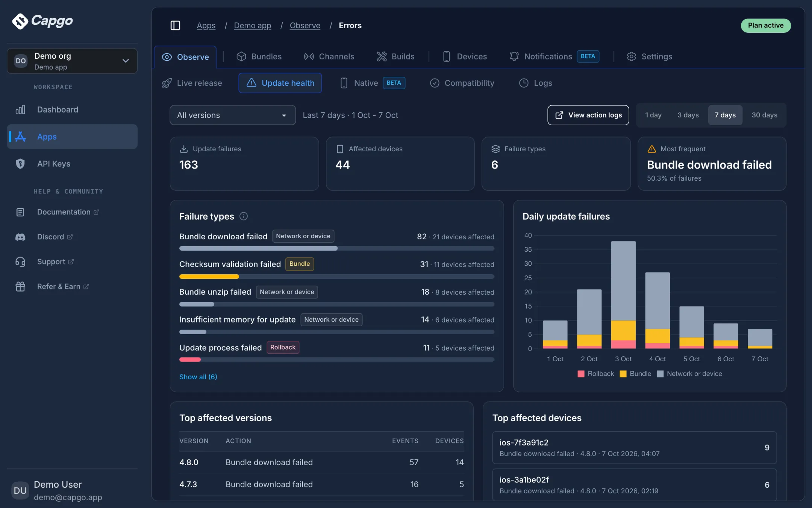Image resolution: width=812 pixels, height=508 pixels.
Task: Click the Bundle download failed progress bar
Action: tap(337, 248)
